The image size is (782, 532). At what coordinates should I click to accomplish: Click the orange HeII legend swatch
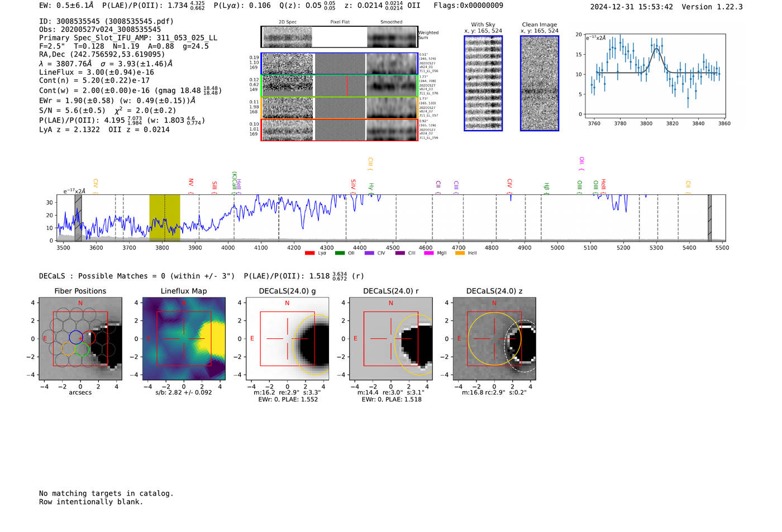click(x=460, y=253)
